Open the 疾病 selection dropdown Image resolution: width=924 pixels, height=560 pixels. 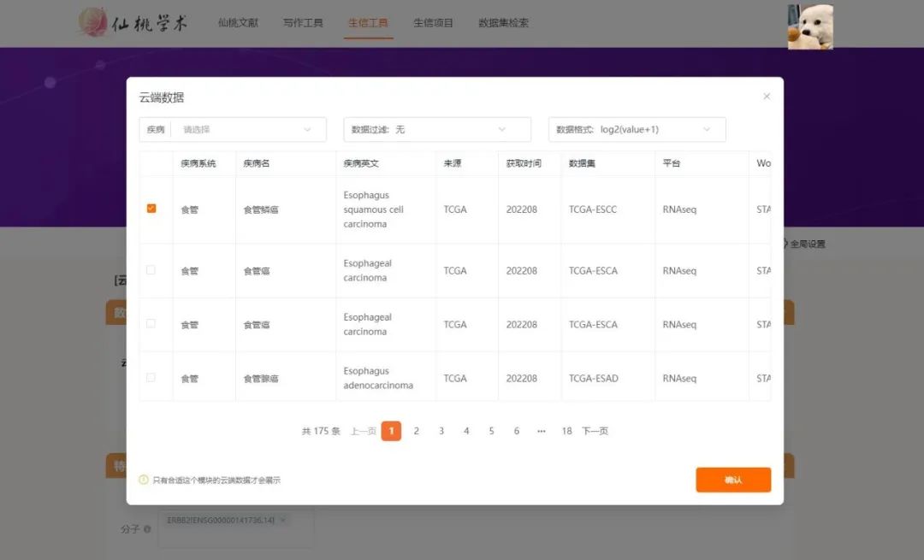click(x=233, y=130)
